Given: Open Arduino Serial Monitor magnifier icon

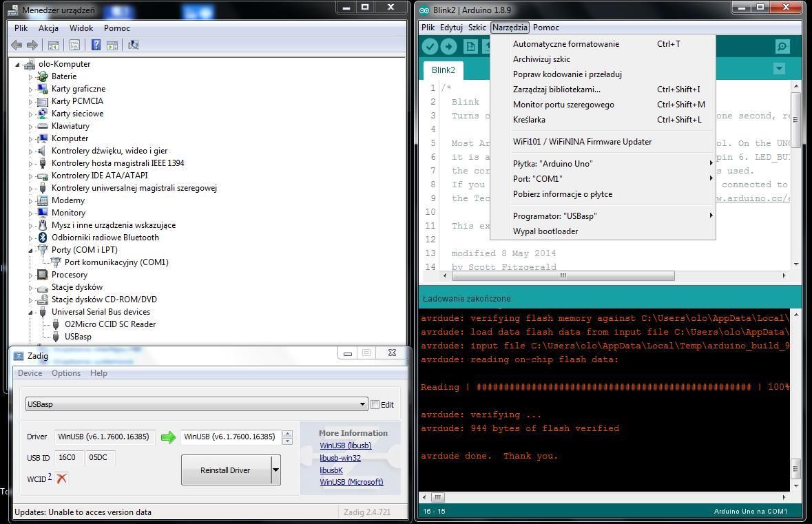Looking at the screenshot, I should [x=782, y=47].
